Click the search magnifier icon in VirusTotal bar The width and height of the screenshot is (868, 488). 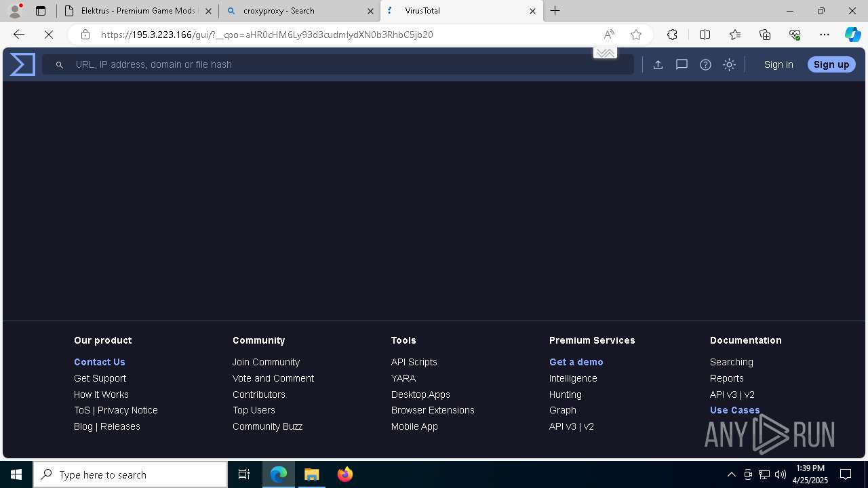pos(60,64)
